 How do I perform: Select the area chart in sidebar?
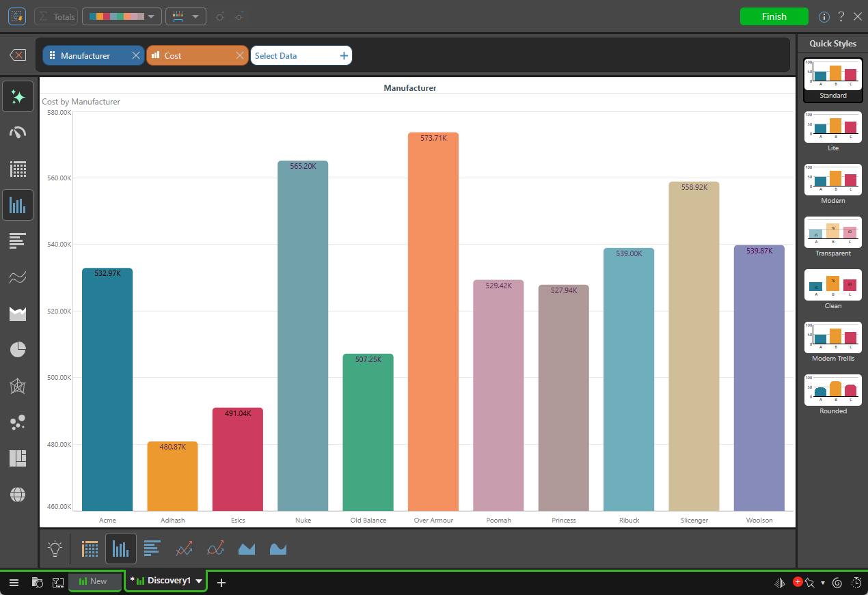[18, 314]
